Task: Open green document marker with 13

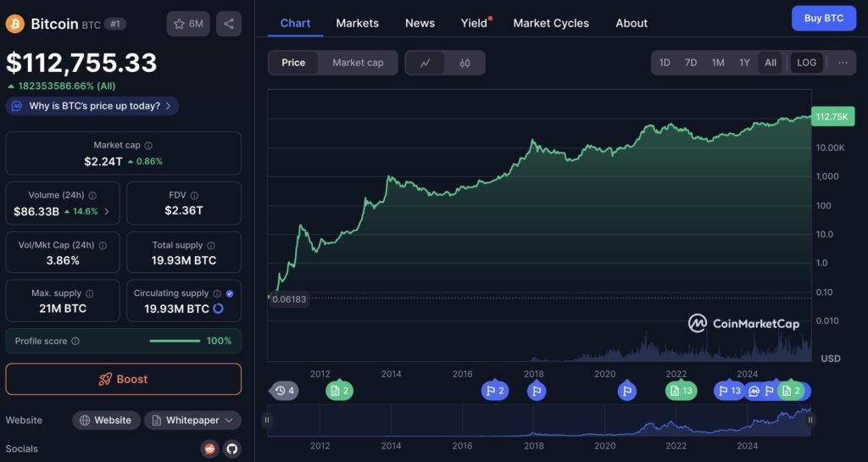Action: 681,391
